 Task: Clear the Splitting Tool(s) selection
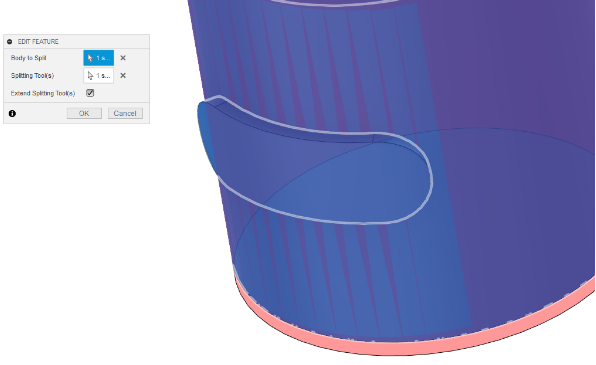[x=123, y=75]
